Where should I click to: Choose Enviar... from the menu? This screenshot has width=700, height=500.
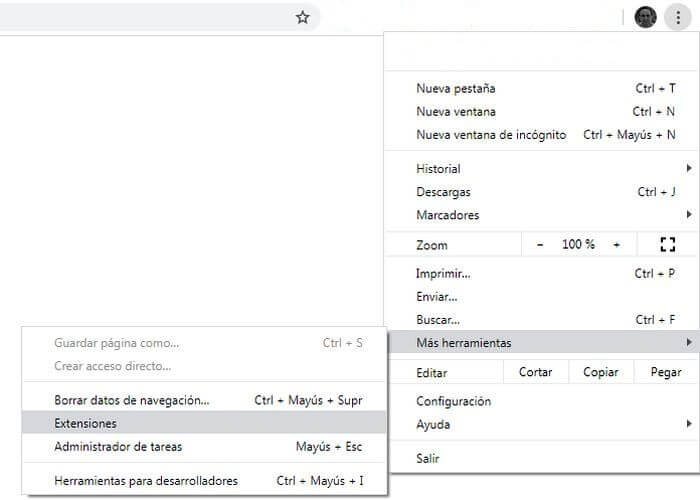542,296
